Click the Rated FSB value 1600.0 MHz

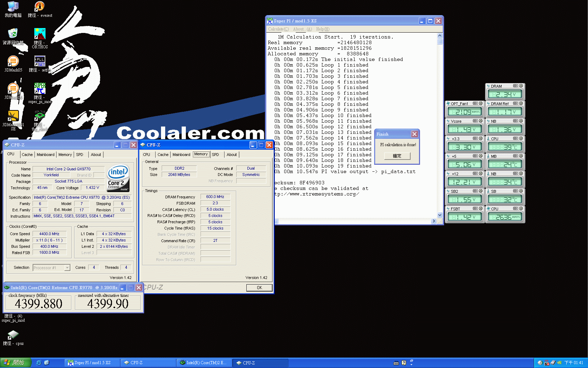click(x=49, y=253)
